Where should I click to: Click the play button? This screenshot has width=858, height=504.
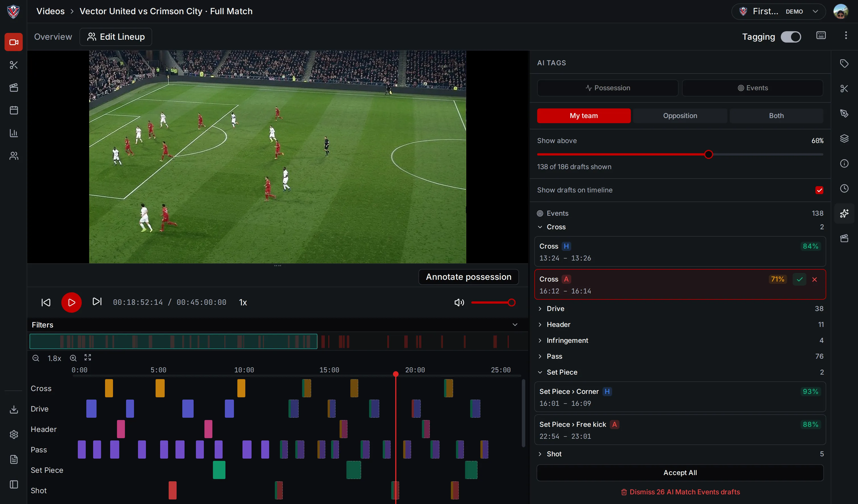pyautogui.click(x=72, y=303)
